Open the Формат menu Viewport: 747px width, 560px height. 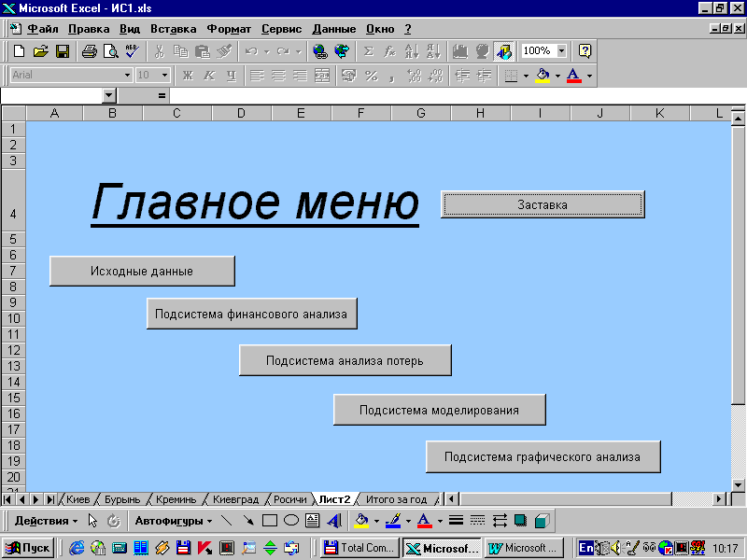coord(229,29)
